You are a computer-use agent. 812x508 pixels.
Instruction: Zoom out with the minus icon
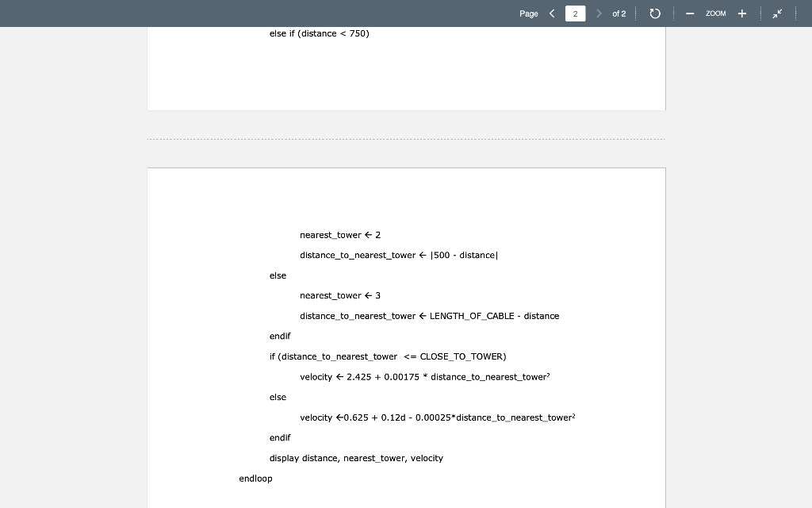tap(690, 13)
